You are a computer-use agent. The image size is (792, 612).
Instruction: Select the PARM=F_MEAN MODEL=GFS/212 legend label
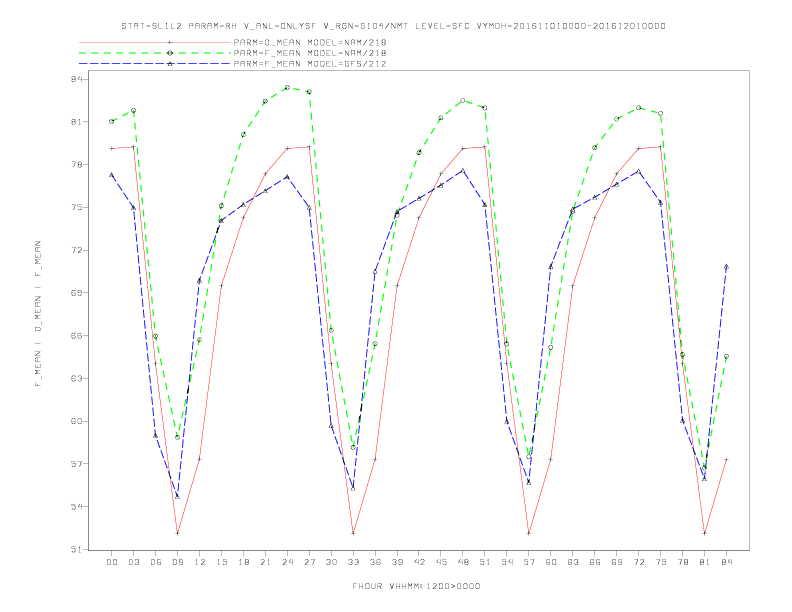point(310,64)
